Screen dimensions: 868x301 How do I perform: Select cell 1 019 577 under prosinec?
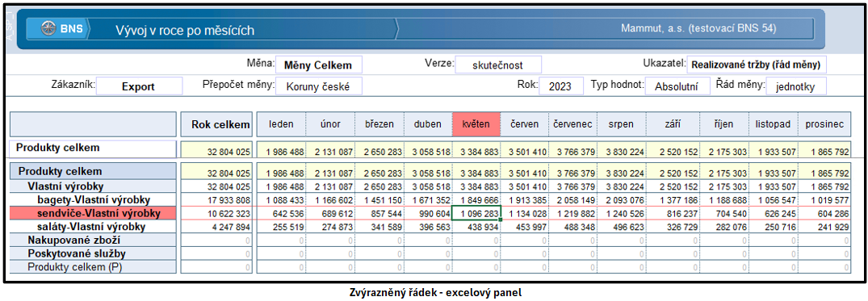(824, 199)
